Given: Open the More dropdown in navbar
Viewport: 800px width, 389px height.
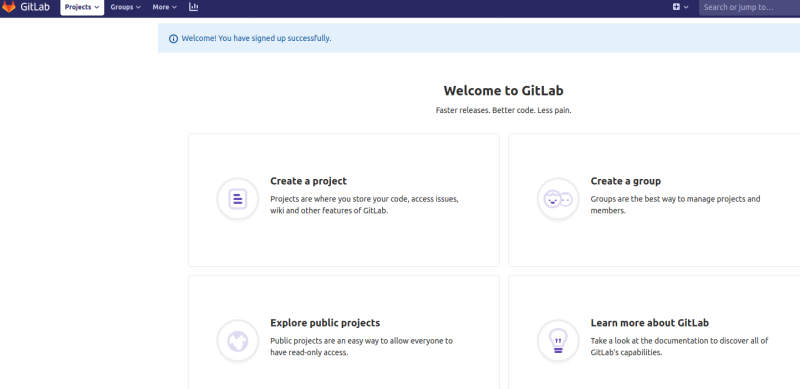Looking at the screenshot, I should [x=164, y=7].
